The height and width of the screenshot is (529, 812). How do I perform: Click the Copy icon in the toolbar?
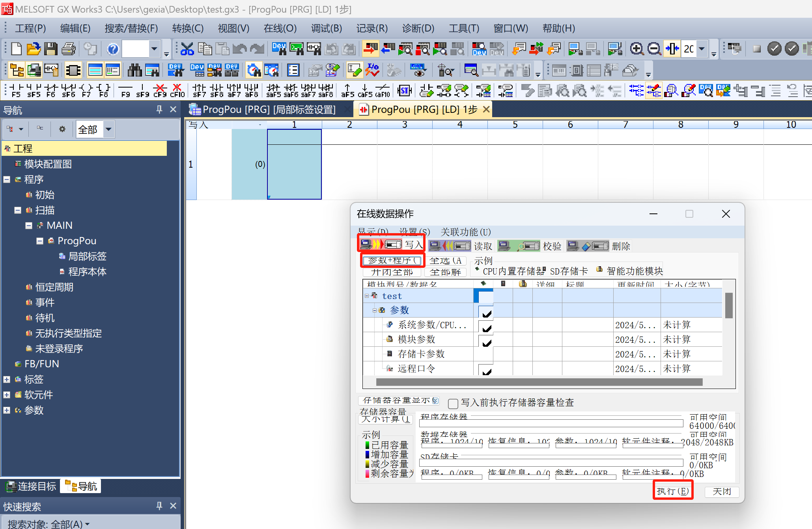click(205, 49)
